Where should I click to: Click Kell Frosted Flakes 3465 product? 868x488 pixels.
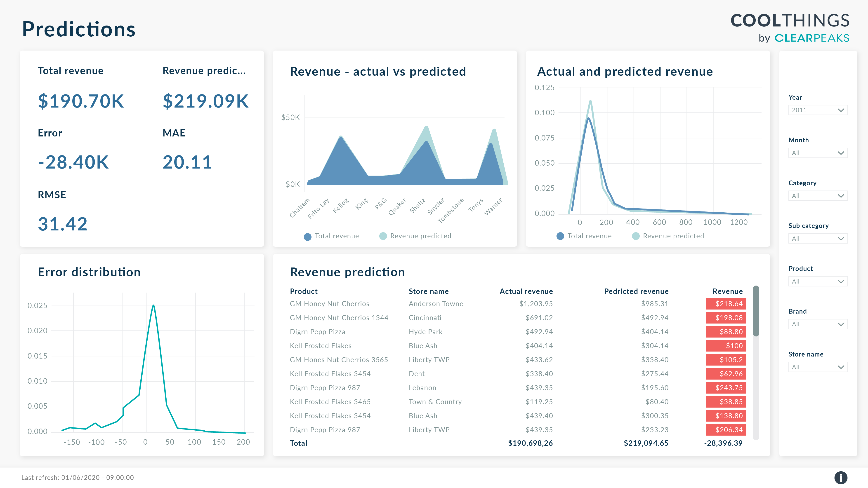click(330, 402)
